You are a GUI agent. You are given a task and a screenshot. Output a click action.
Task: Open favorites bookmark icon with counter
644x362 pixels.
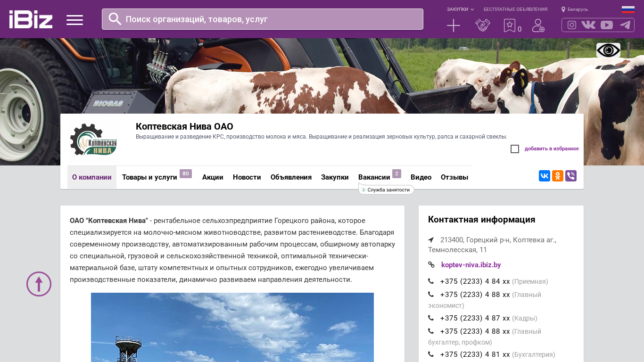pos(512,25)
